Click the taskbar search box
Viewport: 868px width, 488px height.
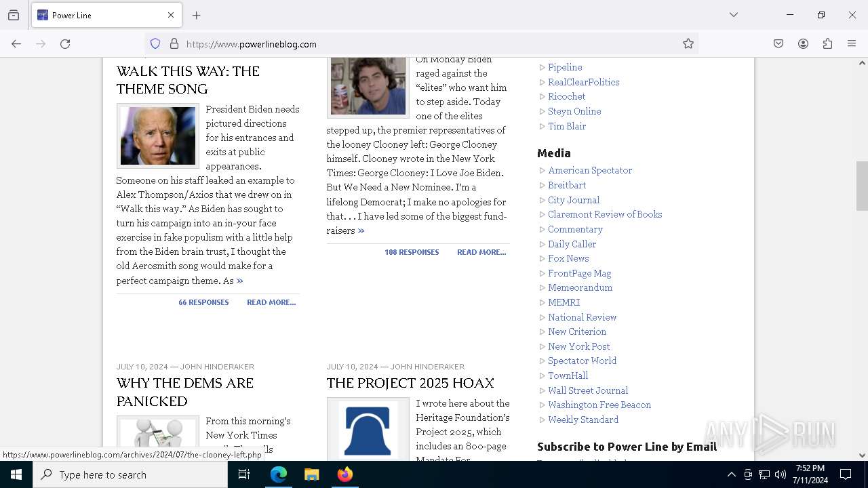pos(130,474)
